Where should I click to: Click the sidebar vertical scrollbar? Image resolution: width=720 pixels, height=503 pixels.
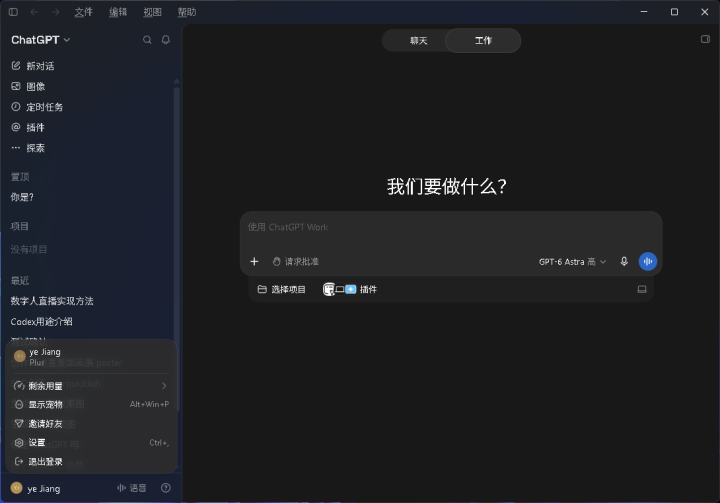(176, 211)
